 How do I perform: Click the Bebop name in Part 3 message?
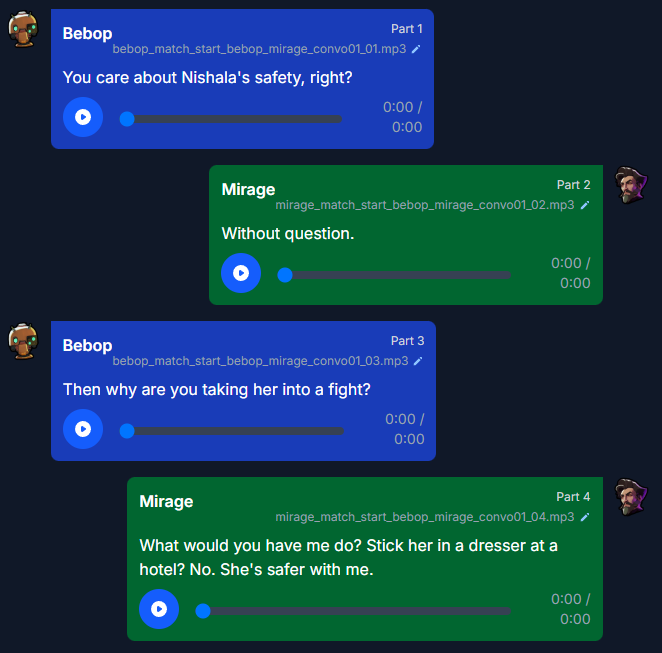tap(87, 345)
